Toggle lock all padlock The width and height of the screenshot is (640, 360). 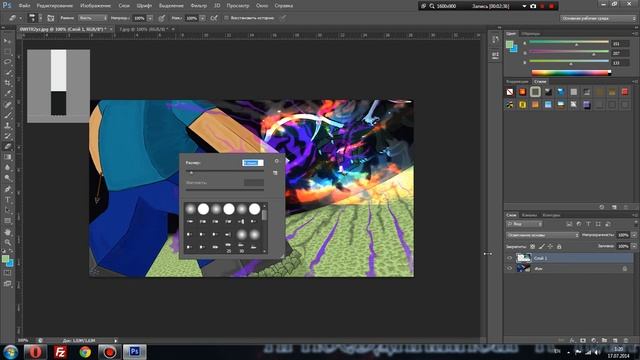(x=559, y=247)
